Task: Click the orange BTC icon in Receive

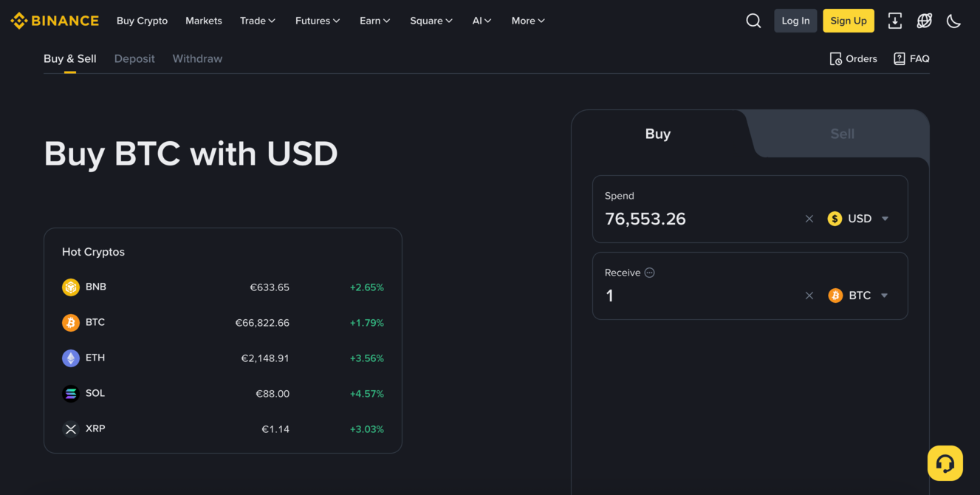Action: point(835,296)
